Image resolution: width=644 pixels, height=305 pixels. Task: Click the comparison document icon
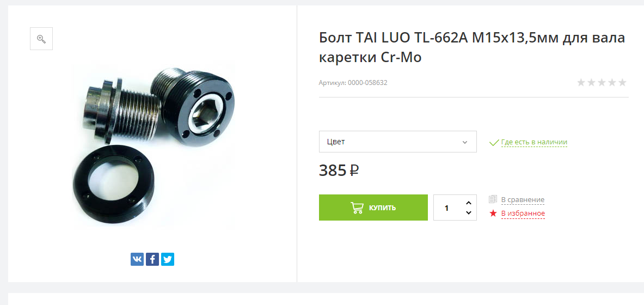tap(493, 199)
